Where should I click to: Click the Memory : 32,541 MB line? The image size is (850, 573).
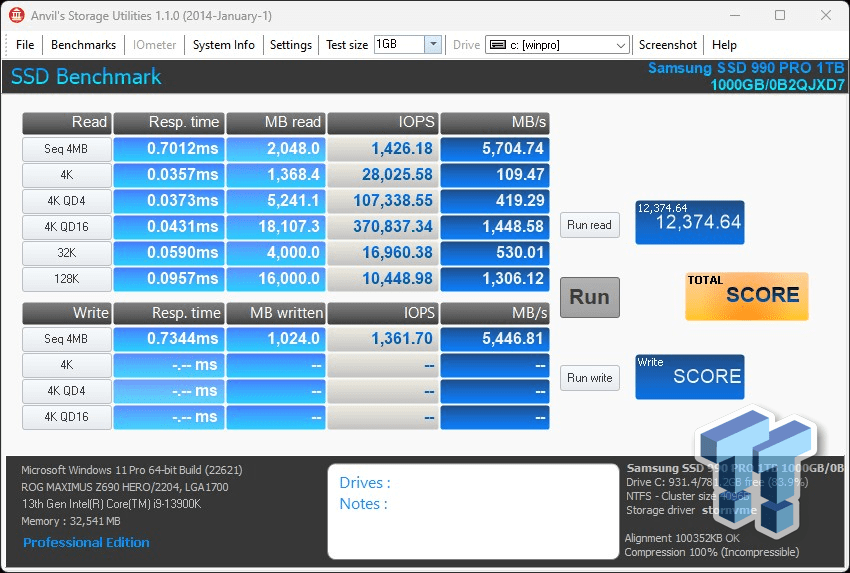71,522
